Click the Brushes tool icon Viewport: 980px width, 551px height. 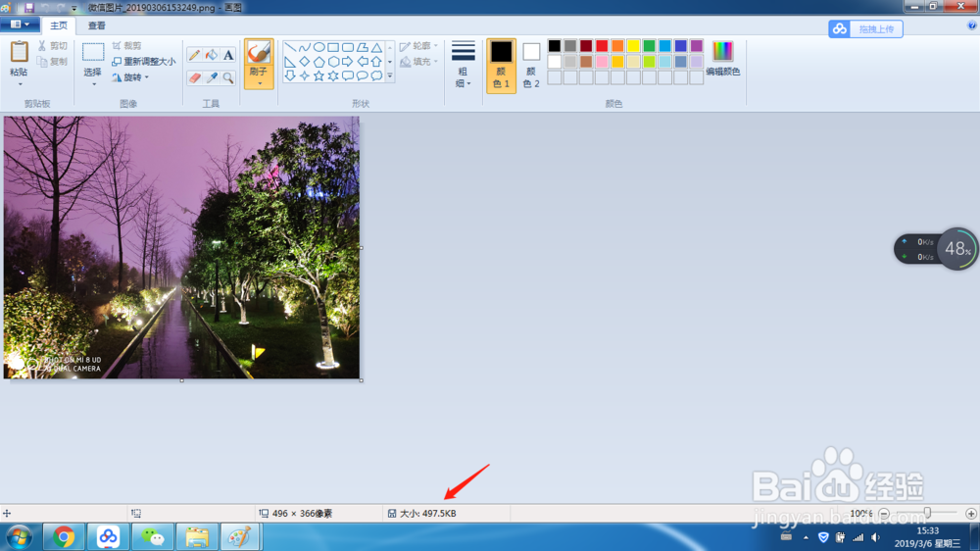[259, 53]
